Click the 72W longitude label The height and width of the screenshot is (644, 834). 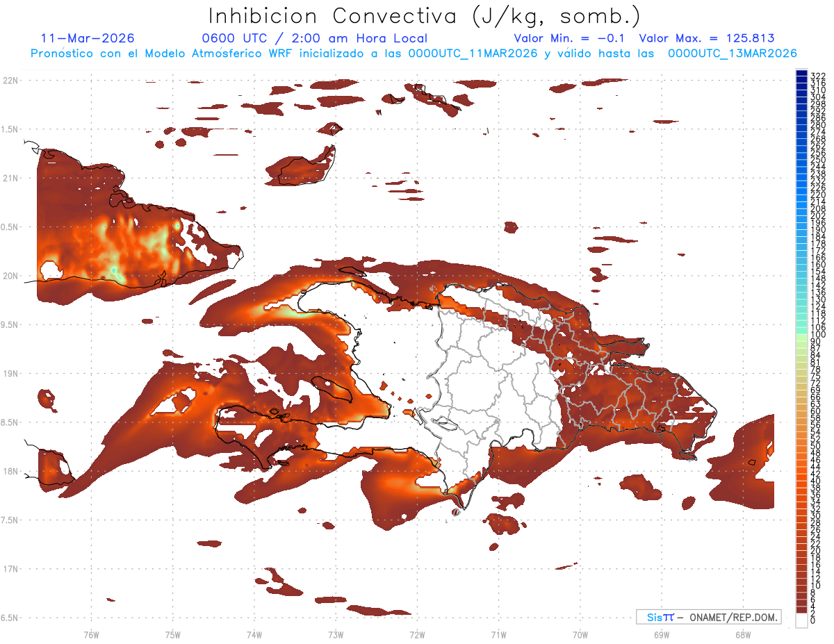pyautogui.click(x=417, y=634)
